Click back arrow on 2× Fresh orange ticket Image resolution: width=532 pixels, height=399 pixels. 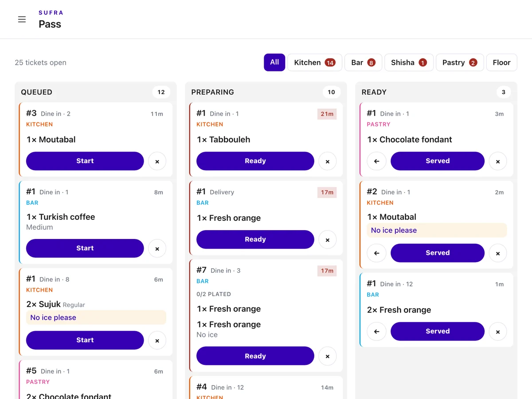376,332
